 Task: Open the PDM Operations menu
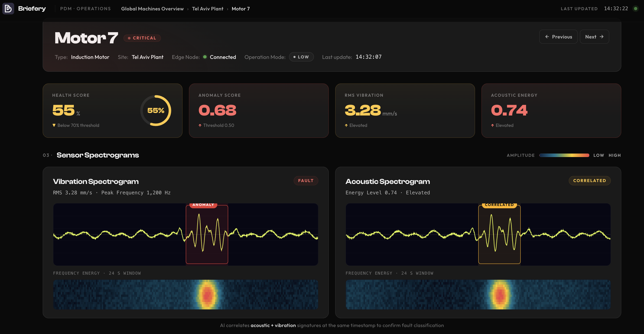[85, 9]
